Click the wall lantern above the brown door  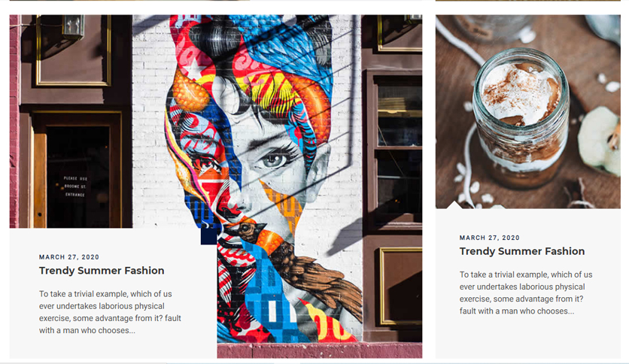pos(74,27)
